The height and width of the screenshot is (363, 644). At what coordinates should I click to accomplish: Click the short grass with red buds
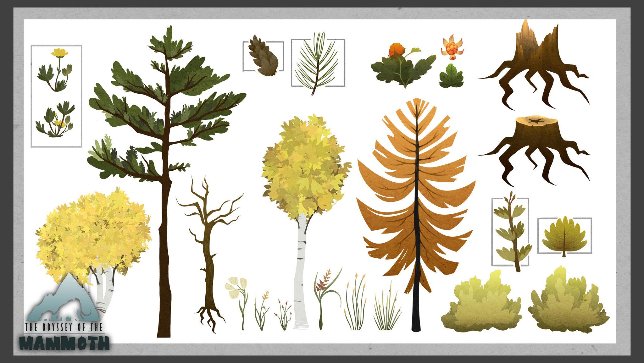(x=283, y=315)
